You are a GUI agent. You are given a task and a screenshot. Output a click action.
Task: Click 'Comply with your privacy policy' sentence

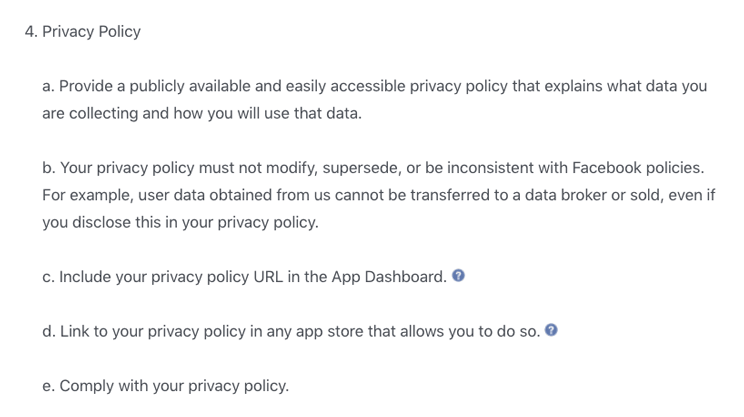(x=174, y=386)
